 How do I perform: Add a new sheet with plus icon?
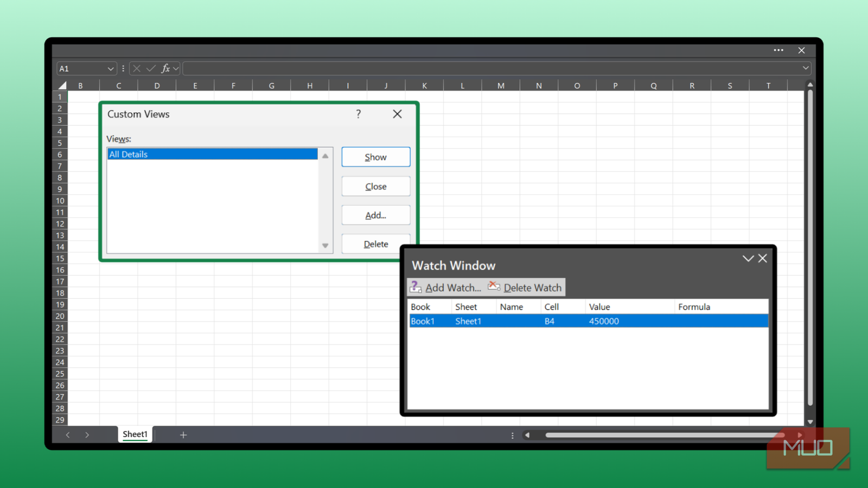click(x=183, y=435)
